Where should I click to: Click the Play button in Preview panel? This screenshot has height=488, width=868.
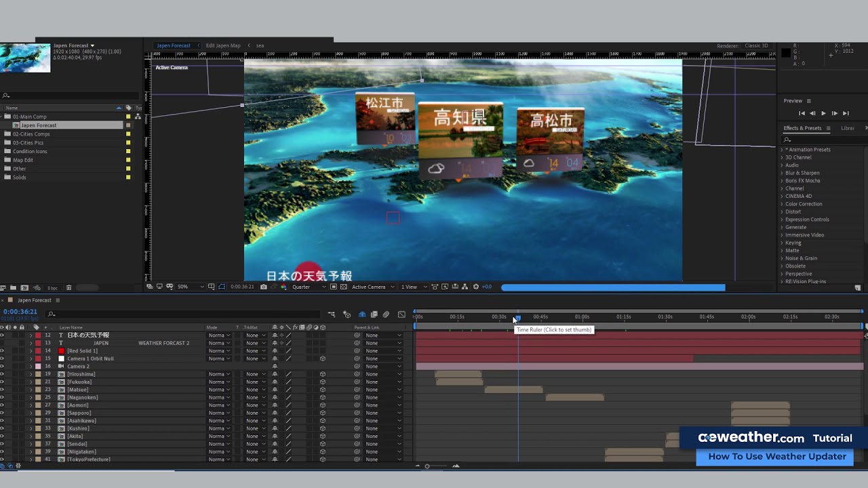(823, 113)
